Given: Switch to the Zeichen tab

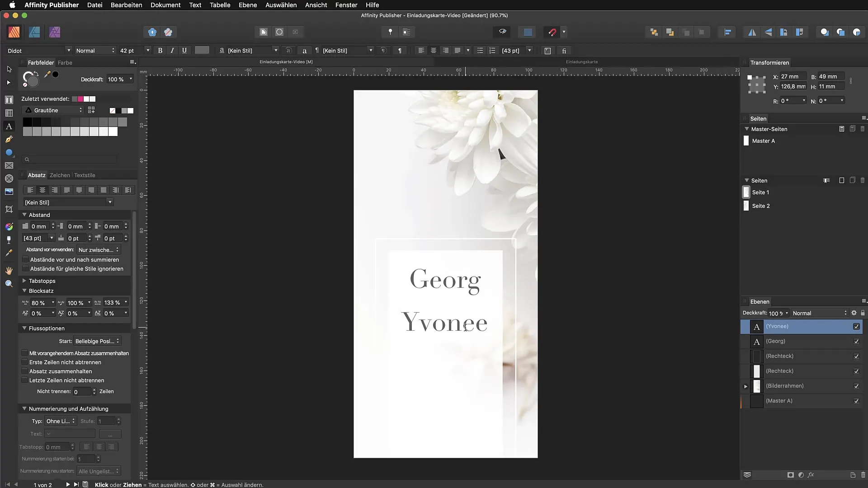Looking at the screenshot, I should coord(60,175).
